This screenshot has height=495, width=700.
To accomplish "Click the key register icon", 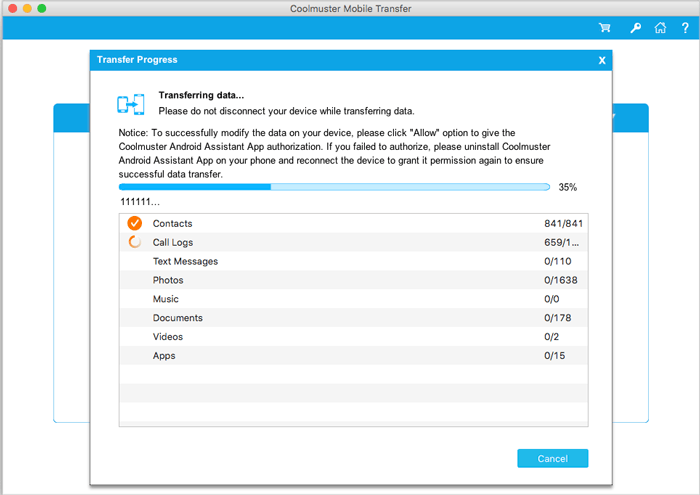I will tap(635, 28).
